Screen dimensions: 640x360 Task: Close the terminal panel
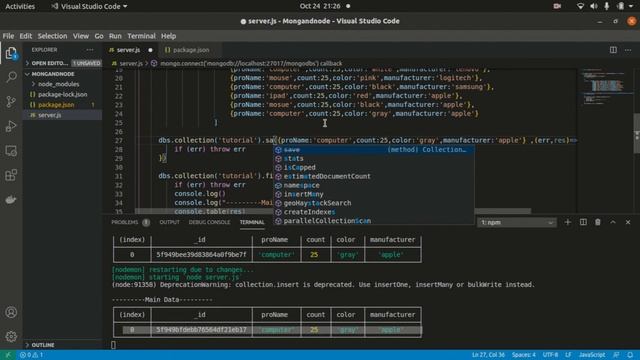pyautogui.click(x=628, y=222)
